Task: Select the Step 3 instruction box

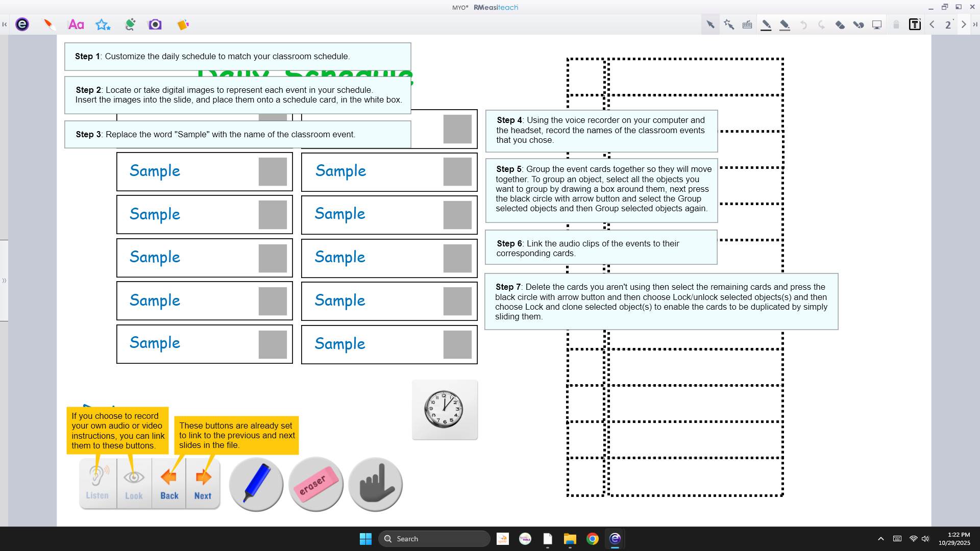Action: [x=238, y=134]
